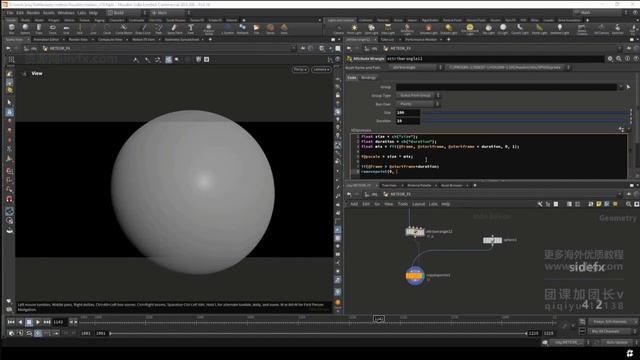Select the Torus shelf tool
This screenshot has width=640, height=360.
coord(52,29)
